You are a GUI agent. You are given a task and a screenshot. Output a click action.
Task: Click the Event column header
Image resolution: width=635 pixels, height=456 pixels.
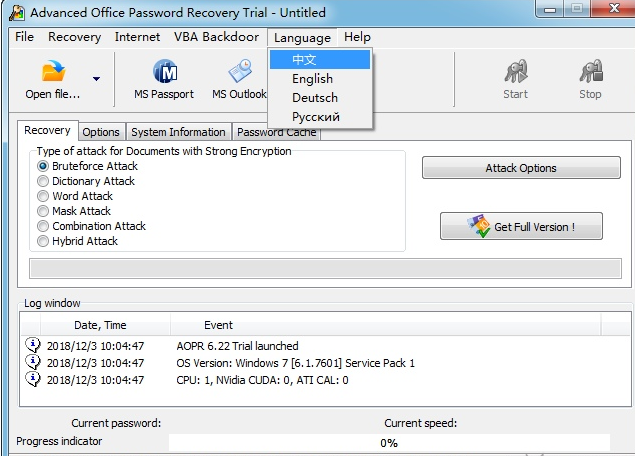coord(386,325)
